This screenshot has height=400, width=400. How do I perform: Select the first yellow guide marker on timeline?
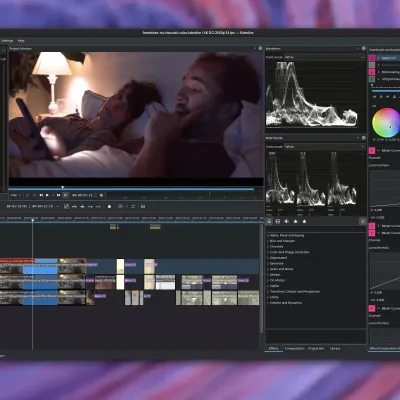coord(114,227)
